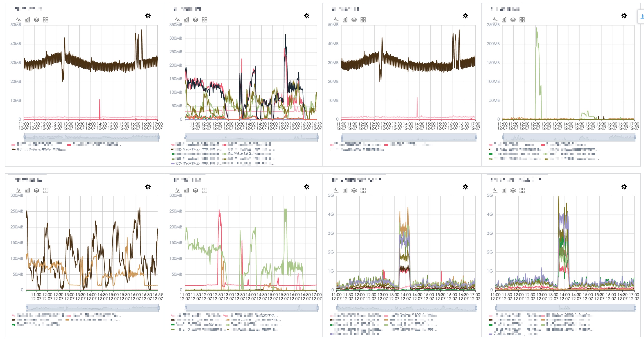Open gear menu of 5G chart with orange peak
Screen dimensions: 644x348
465,187
